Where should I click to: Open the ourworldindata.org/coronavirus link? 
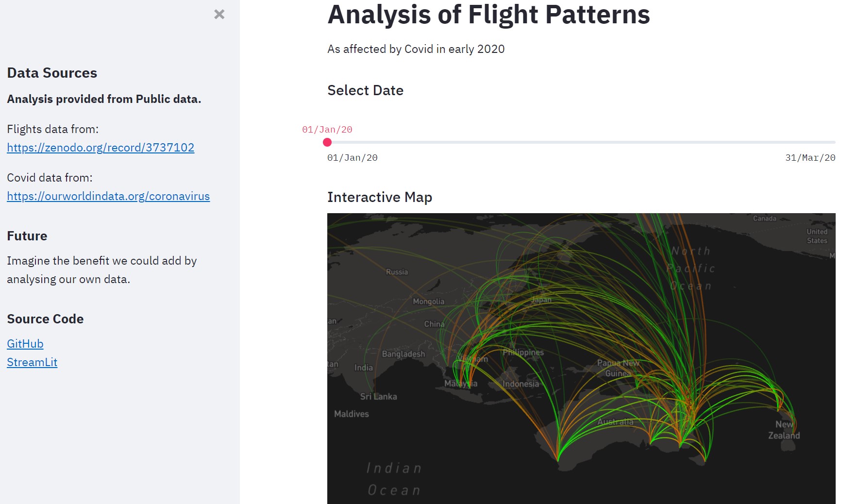pos(108,196)
